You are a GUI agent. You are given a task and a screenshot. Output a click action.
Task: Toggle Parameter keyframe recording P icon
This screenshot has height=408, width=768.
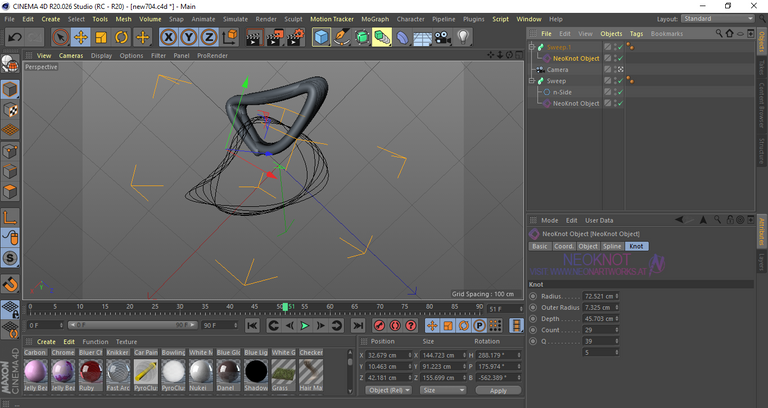tap(480, 325)
